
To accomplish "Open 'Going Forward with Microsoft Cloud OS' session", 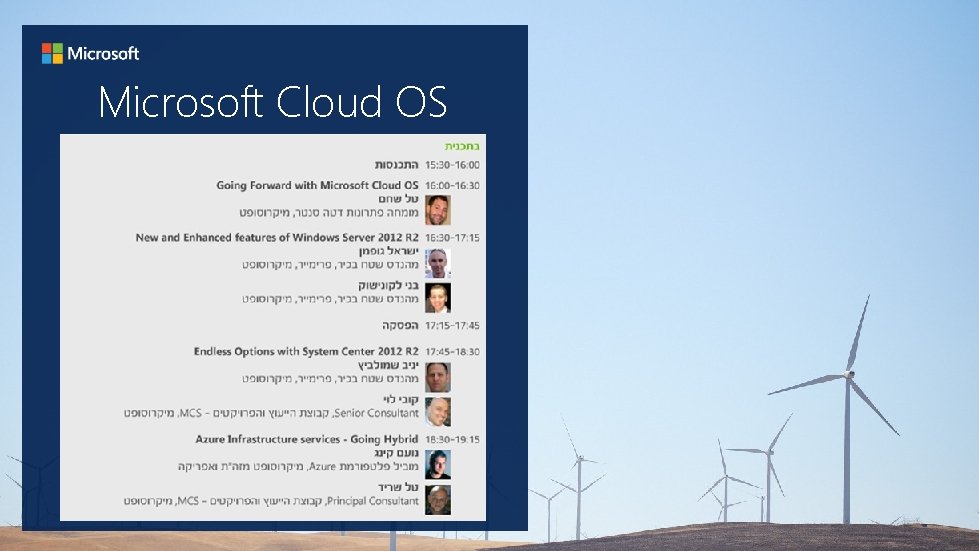I will tap(317, 185).
